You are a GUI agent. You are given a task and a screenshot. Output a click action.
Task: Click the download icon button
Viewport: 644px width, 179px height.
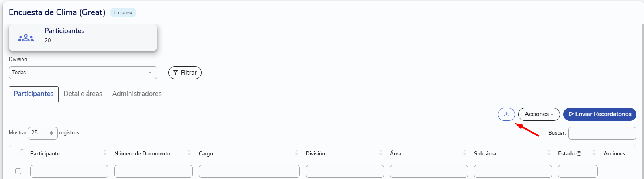point(506,114)
